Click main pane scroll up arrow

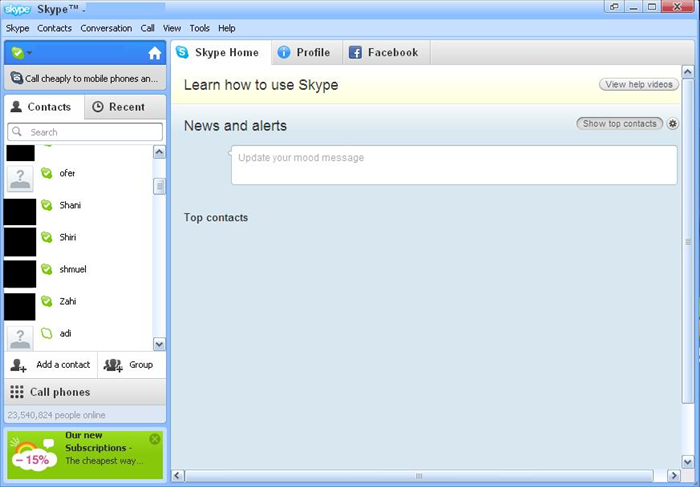click(x=688, y=72)
